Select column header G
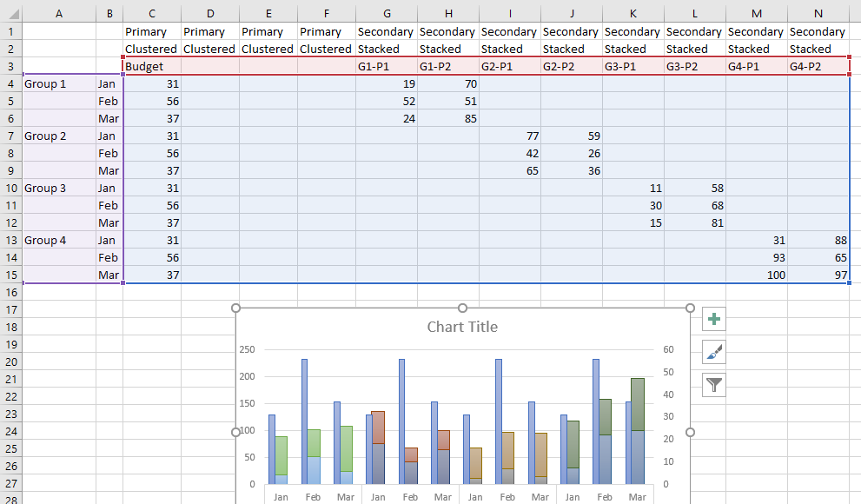 pos(386,13)
